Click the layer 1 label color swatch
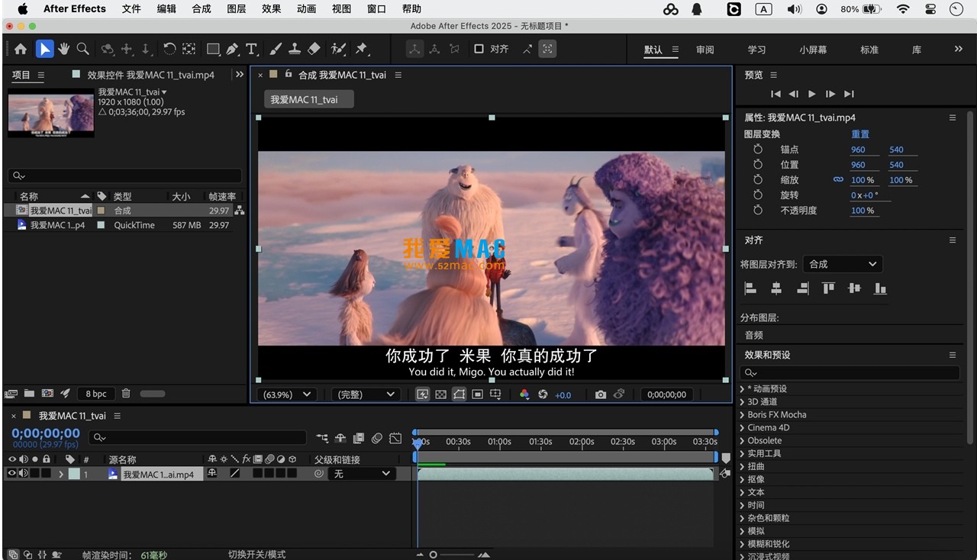The image size is (977, 560). pyautogui.click(x=74, y=474)
